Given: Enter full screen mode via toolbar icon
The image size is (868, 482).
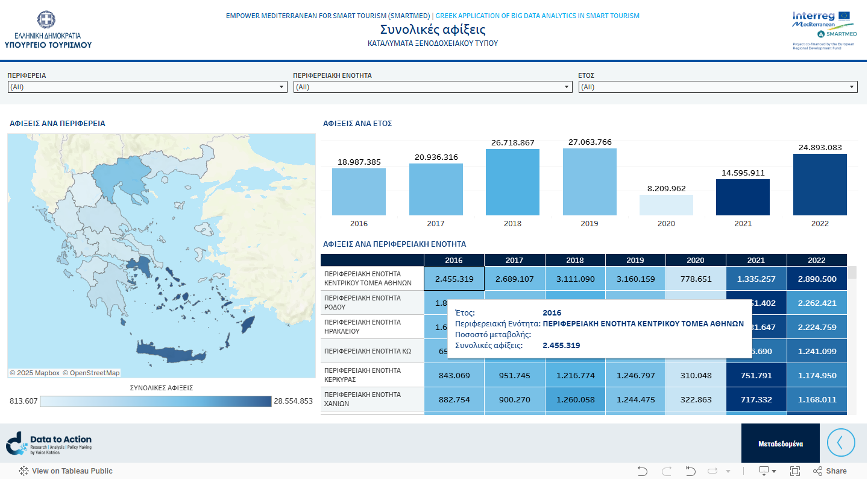Looking at the screenshot, I should click(795, 471).
